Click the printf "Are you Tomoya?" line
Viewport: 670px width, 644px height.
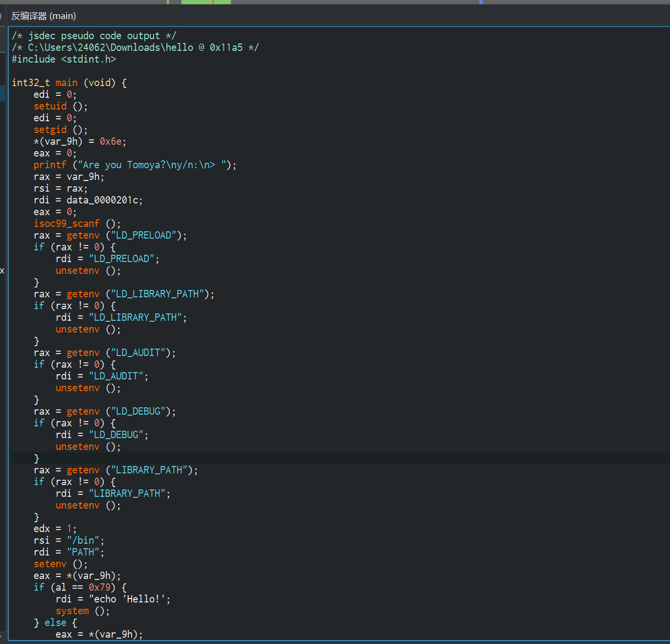tap(135, 165)
